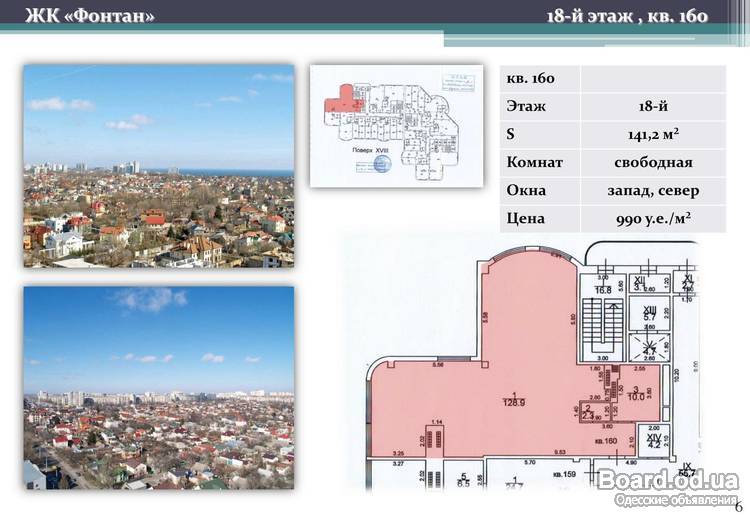This screenshot has height=519, width=750.
Task: Click the Board.od.ua watermark link
Action: [x=671, y=481]
